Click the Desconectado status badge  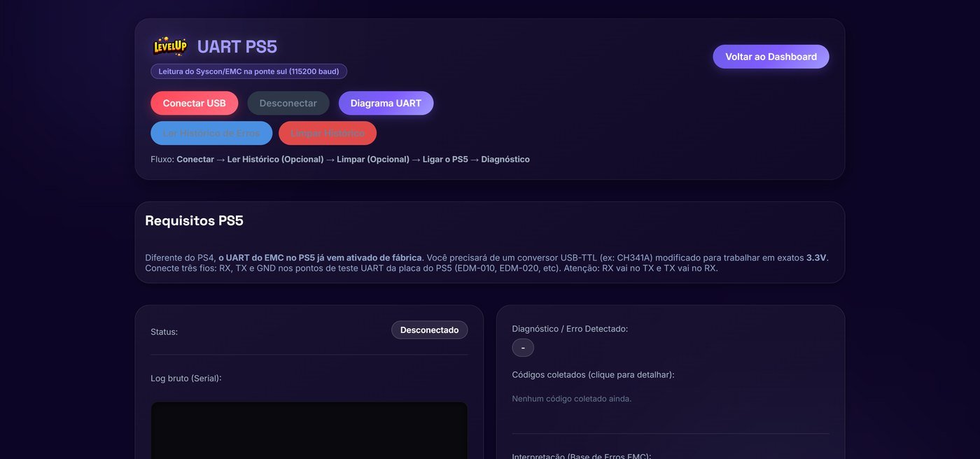[x=429, y=330]
